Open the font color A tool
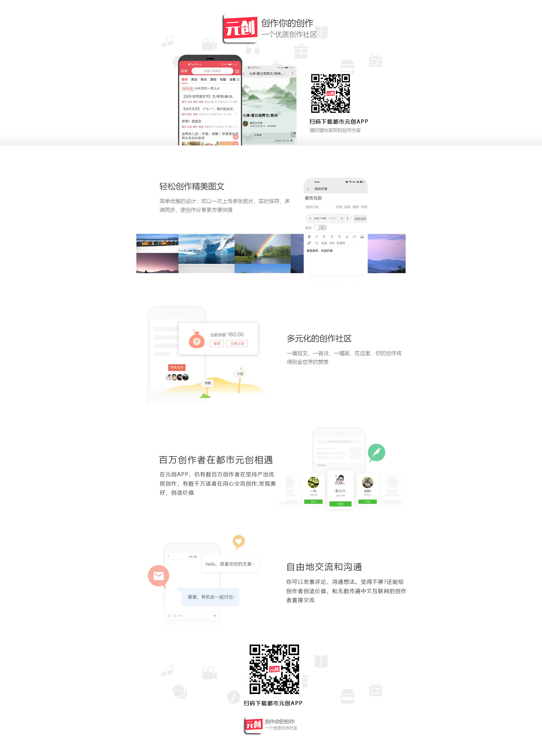 pyautogui.click(x=347, y=237)
